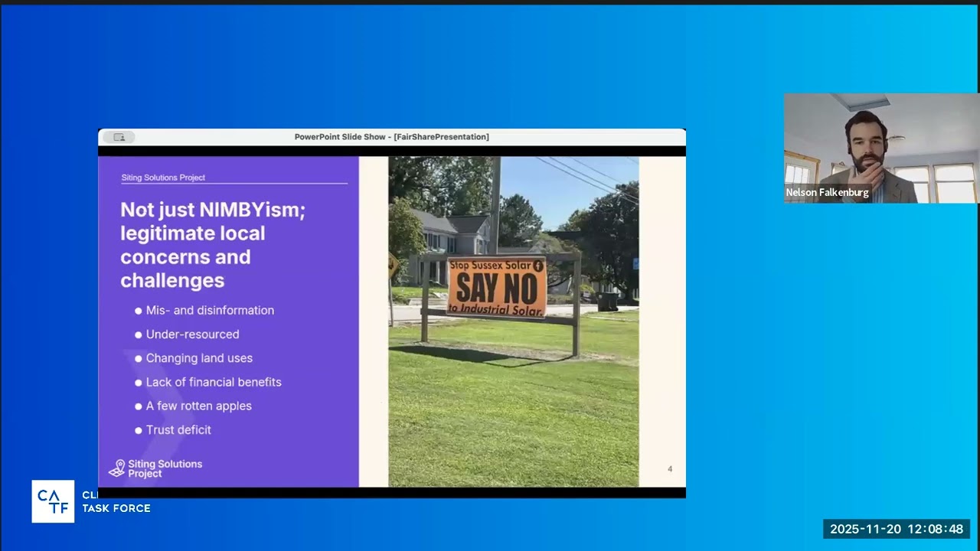The width and height of the screenshot is (980, 551).
Task: Click the Facebook icon on the orange sign
Action: pyautogui.click(x=537, y=266)
